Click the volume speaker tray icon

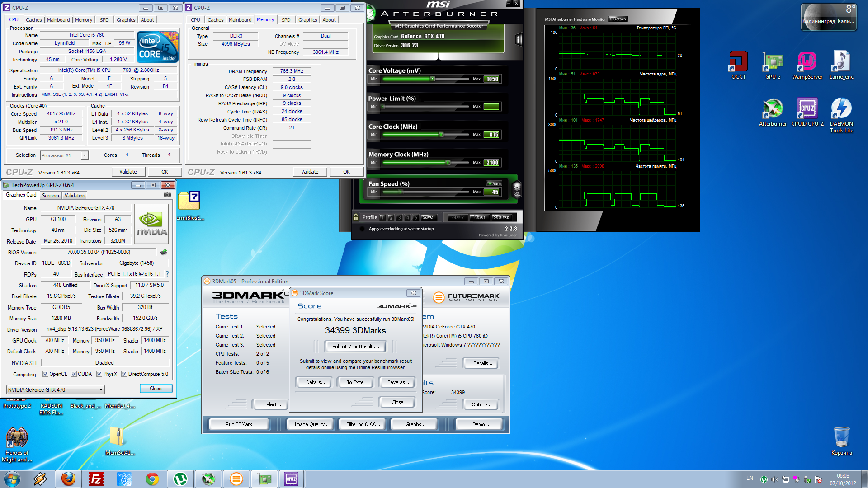775,479
